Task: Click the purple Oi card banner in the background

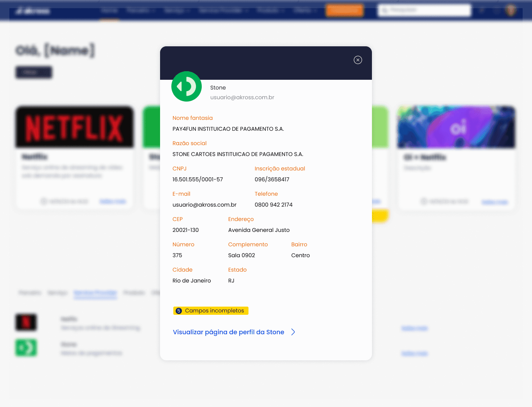Action: tap(456, 127)
